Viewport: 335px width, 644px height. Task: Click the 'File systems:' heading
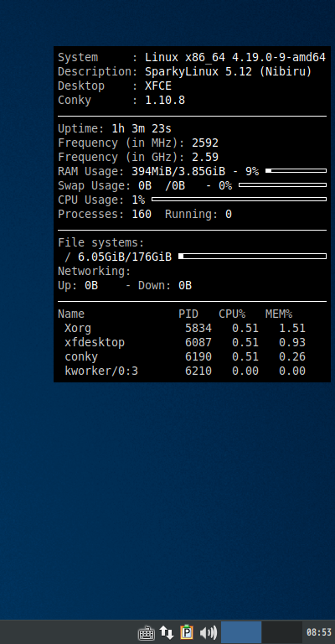[101, 242]
